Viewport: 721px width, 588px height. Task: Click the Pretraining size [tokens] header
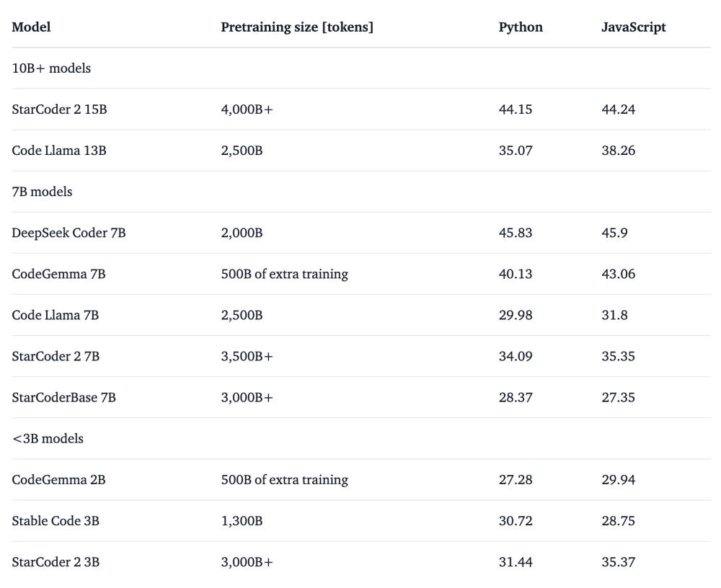click(296, 27)
